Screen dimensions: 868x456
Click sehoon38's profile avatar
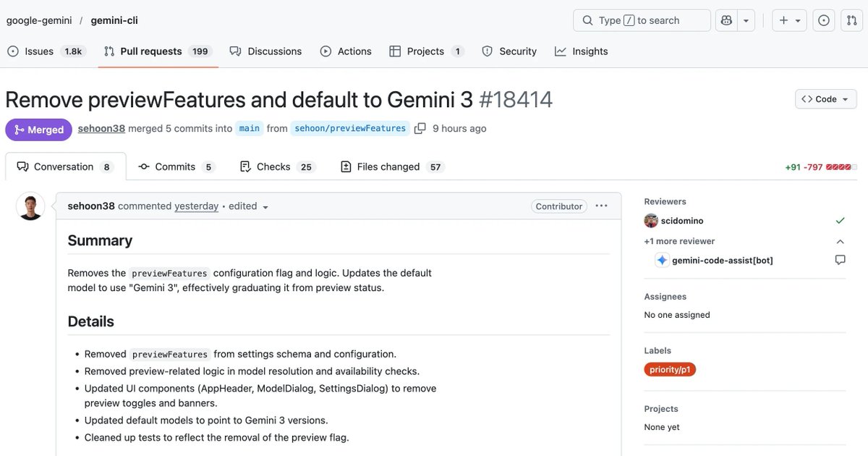30,206
